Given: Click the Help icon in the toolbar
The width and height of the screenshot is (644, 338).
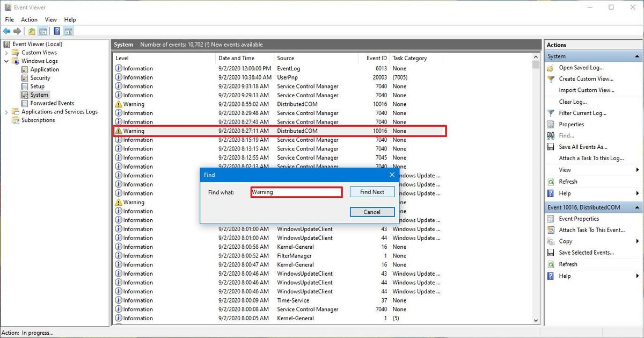Looking at the screenshot, I should [x=57, y=31].
